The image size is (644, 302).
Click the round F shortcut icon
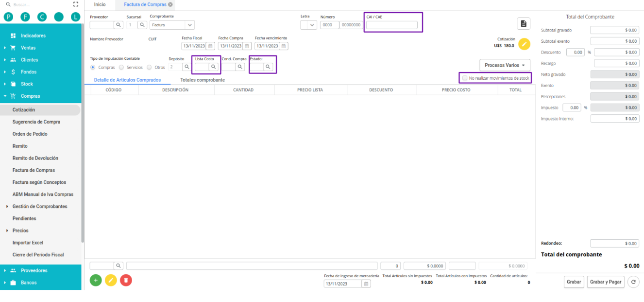[25, 17]
